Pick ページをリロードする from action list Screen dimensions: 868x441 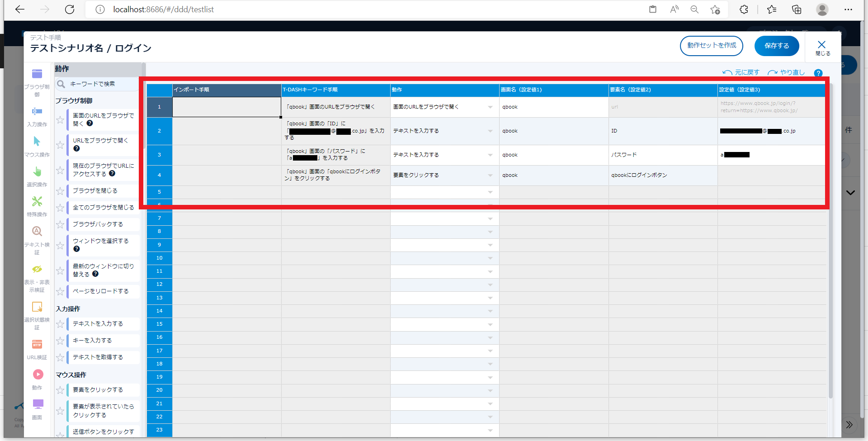point(101,291)
